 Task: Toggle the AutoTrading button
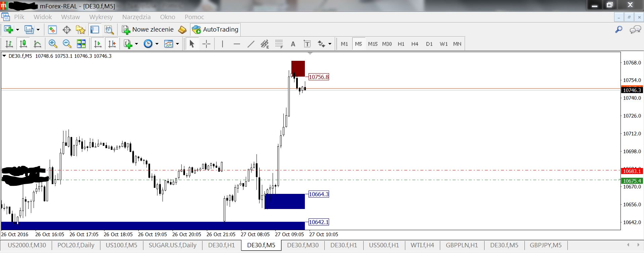coord(215,30)
